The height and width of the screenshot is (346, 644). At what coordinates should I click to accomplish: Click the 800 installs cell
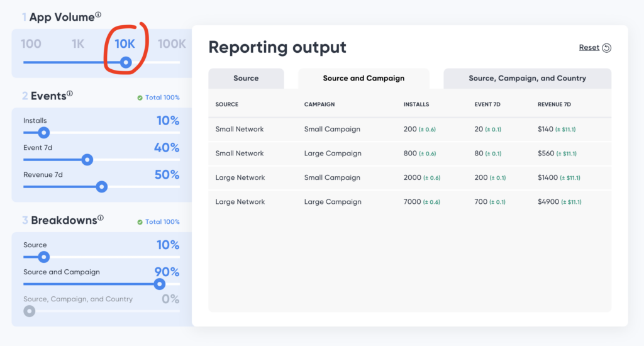pyautogui.click(x=419, y=153)
